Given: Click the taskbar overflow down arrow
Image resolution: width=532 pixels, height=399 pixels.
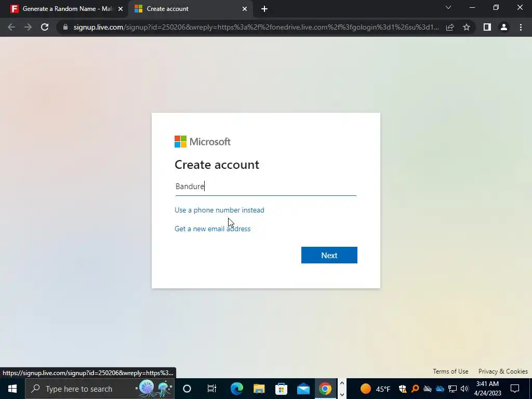Looking at the screenshot, I should [x=342, y=395].
